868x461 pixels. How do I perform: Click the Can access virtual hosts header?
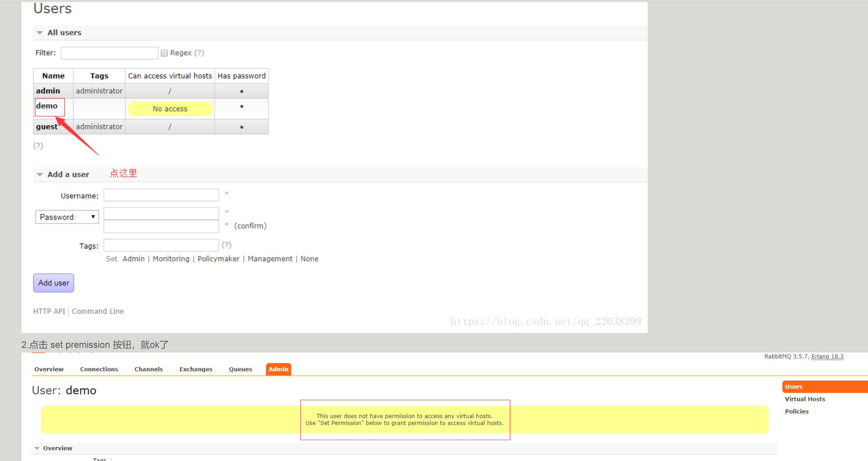coord(170,76)
